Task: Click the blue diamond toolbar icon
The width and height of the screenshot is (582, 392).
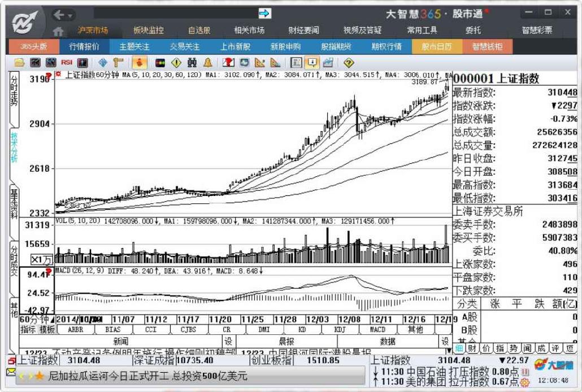Action: tap(103, 63)
